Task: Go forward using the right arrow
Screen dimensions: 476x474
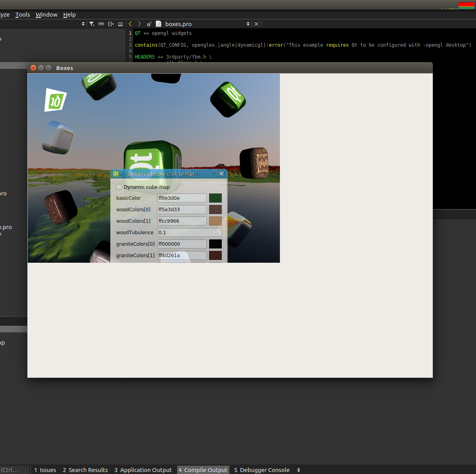Action: 139,24
